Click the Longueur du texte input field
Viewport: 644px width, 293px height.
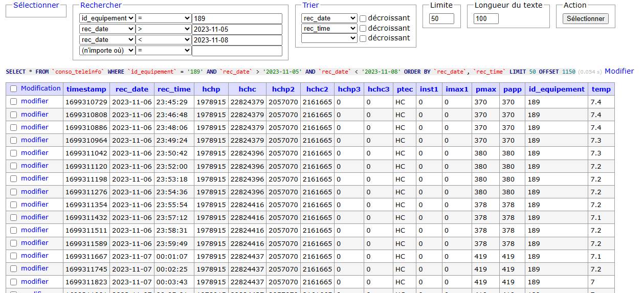click(x=486, y=19)
